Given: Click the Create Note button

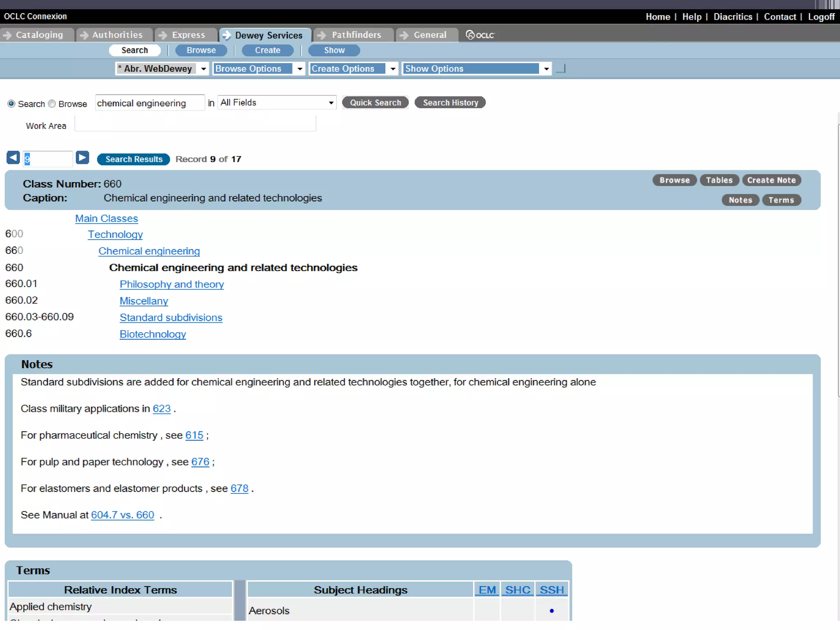Looking at the screenshot, I should 771,180.
